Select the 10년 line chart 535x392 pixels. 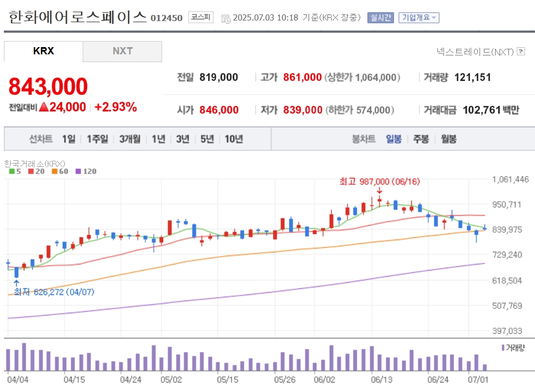click(234, 139)
